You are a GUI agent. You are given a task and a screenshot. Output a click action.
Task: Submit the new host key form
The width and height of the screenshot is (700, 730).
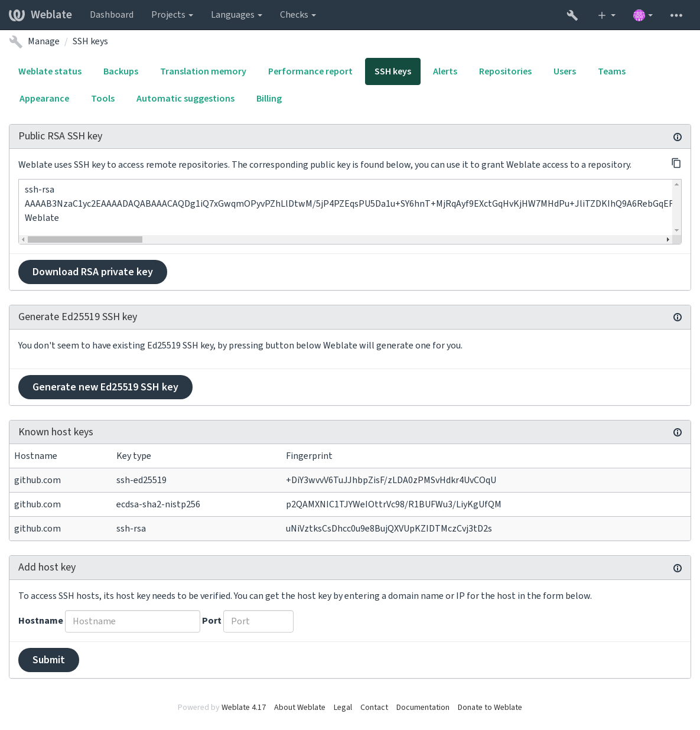[48, 660]
